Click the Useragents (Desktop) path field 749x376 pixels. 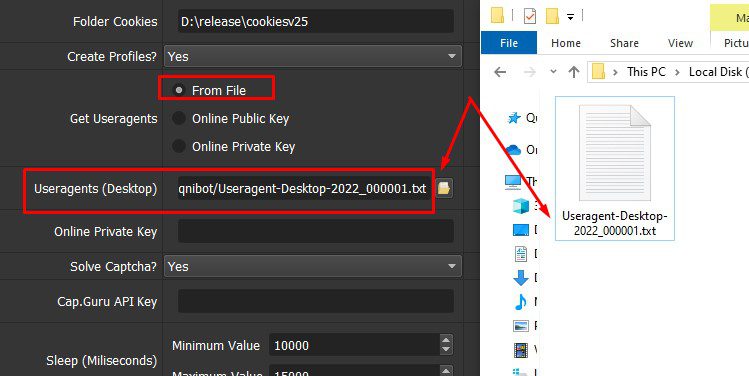(x=304, y=188)
